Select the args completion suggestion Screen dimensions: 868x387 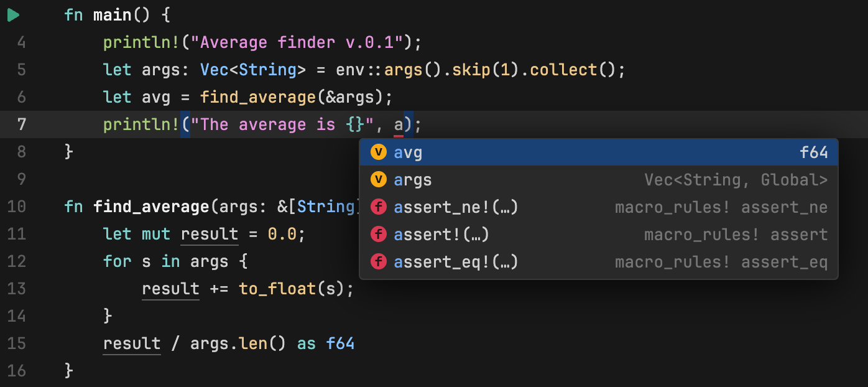(x=412, y=179)
